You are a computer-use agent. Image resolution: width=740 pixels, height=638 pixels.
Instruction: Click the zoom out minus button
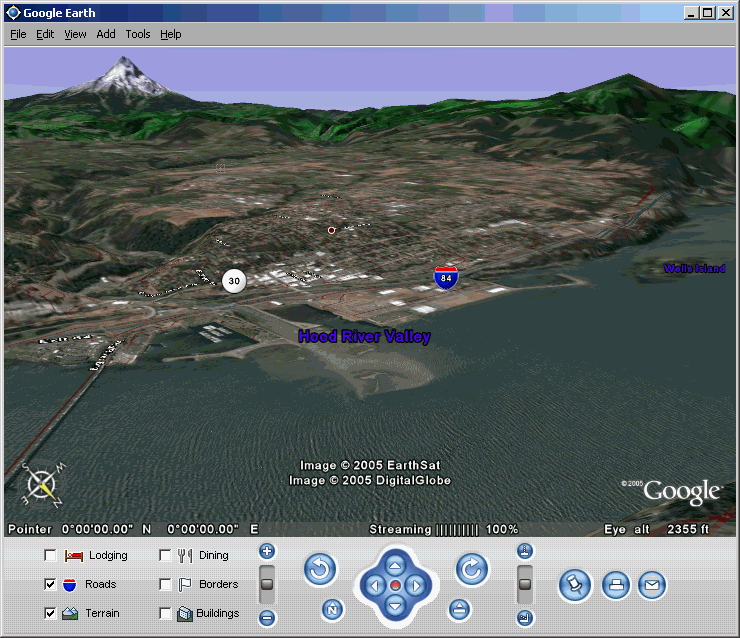coord(267,617)
